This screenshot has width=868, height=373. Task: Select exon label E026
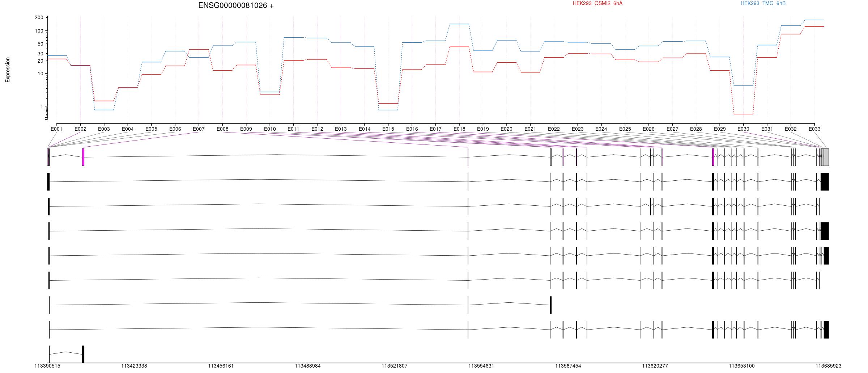648,129
